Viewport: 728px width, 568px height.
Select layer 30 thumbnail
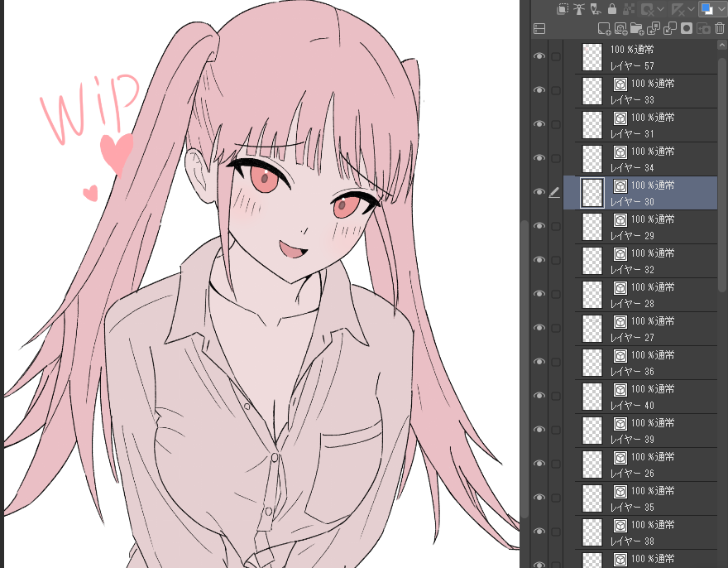(592, 192)
